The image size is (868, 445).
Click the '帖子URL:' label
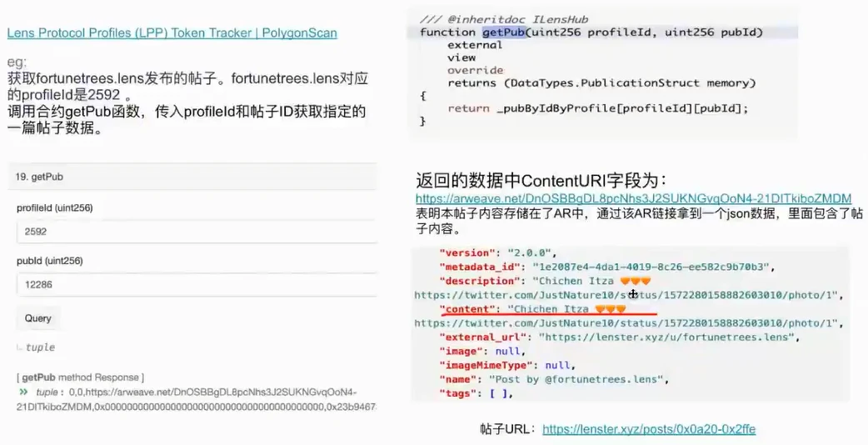pos(508,429)
